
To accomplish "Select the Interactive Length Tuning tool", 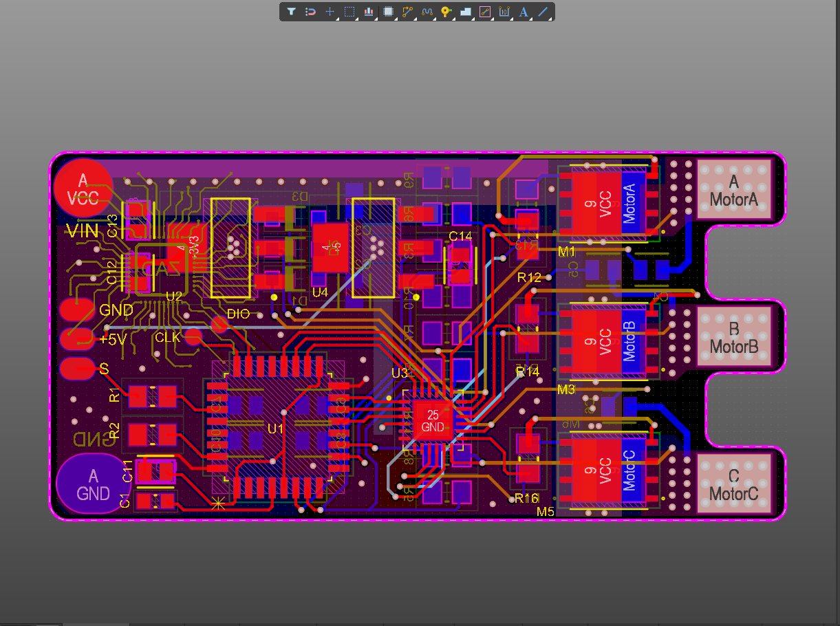I will tap(427, 12).
